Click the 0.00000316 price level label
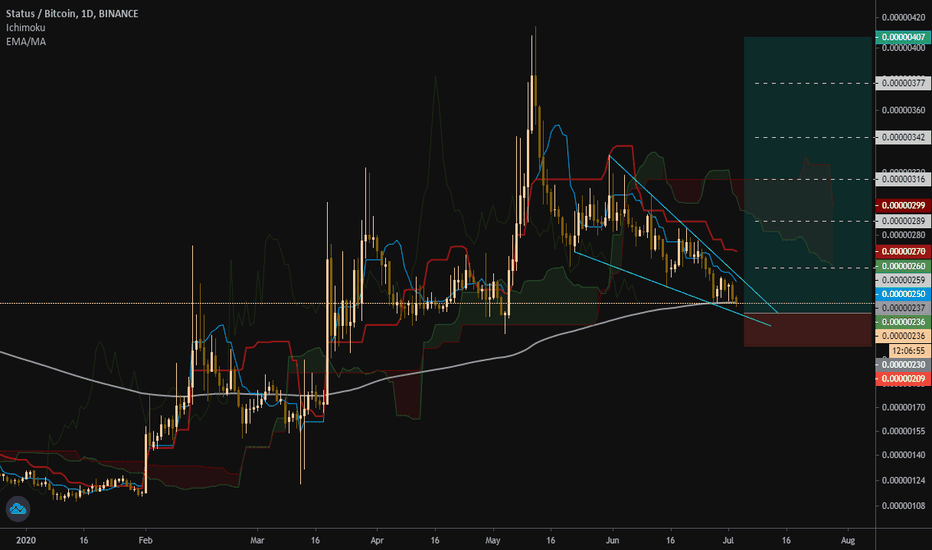The width and height of the screenshot is (932, 550). 903,179
